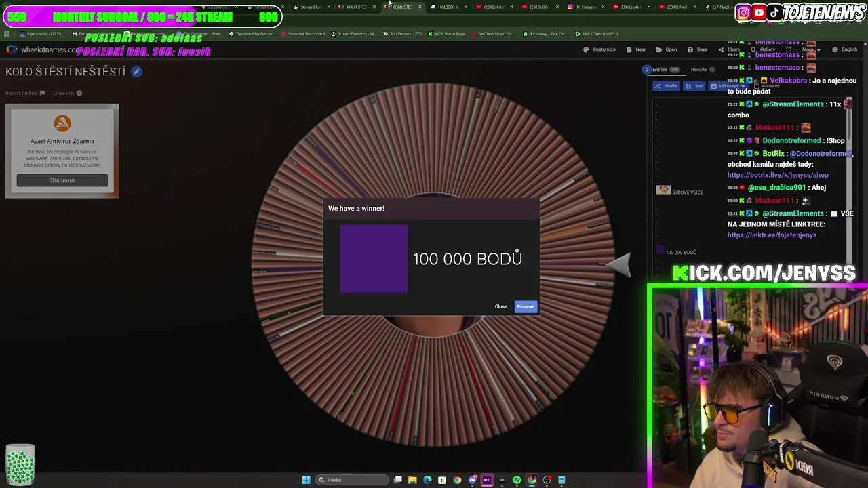
Task: Click username @eva_dračica901 in chat
Action: tap(777, 188)
